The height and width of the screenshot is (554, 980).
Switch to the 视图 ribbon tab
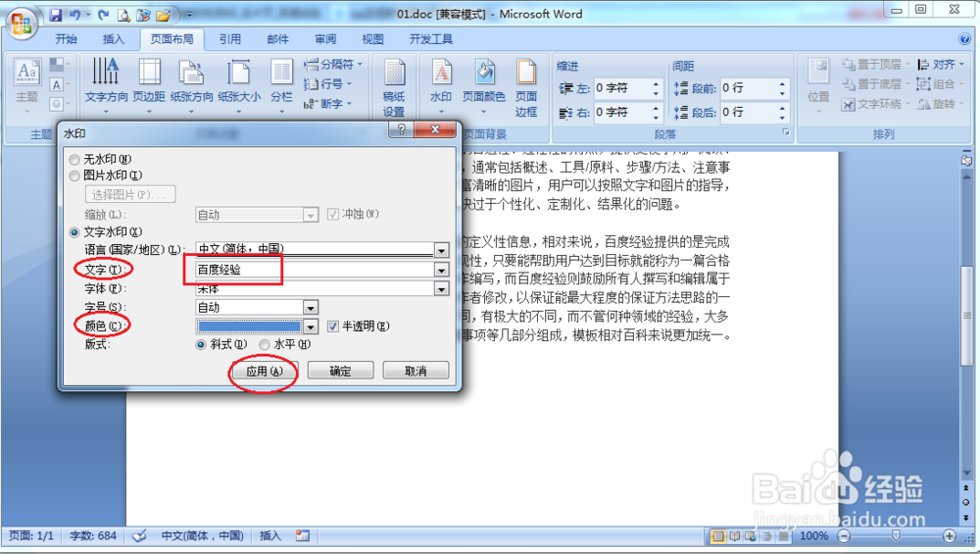click(372, 39)
